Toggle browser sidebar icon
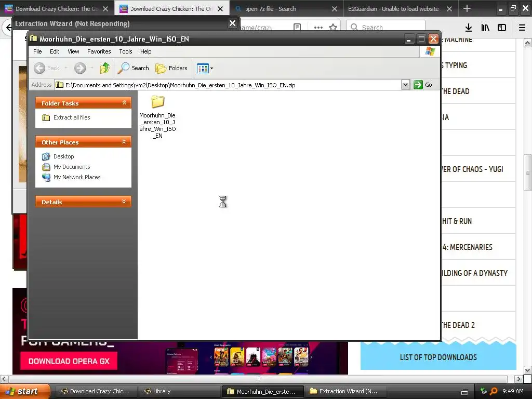 (x=502, y=28)
